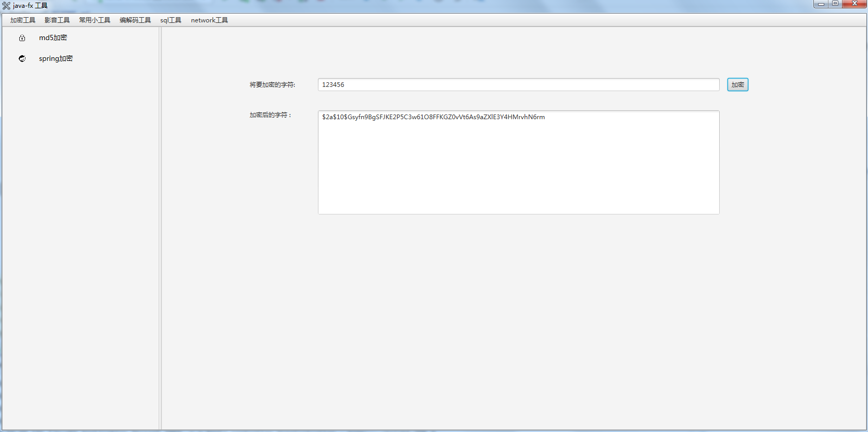Image resolution: width=868 pixels, height=432 pixels.
Task: Open the 影音工具 menu
Action: [x=57, y=20]
